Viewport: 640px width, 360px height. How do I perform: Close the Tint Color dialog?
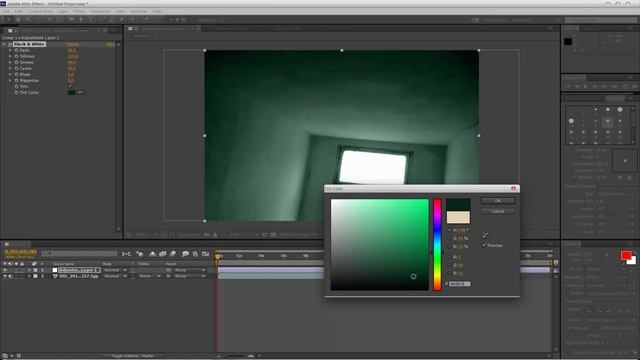coord(513,188)
